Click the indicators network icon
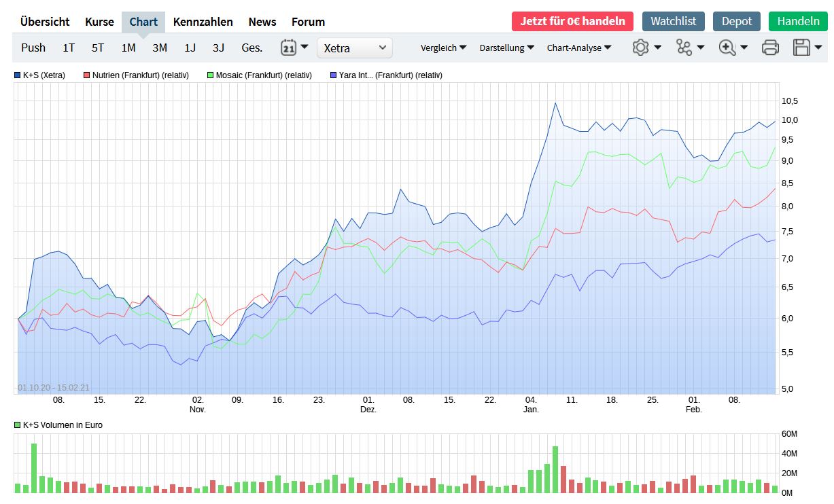The image size is (834, 504). (684, 48)
